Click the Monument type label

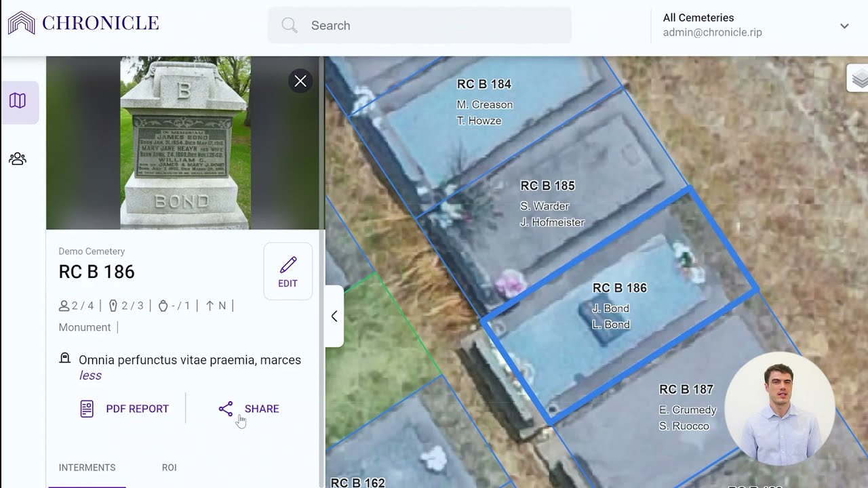85,327
